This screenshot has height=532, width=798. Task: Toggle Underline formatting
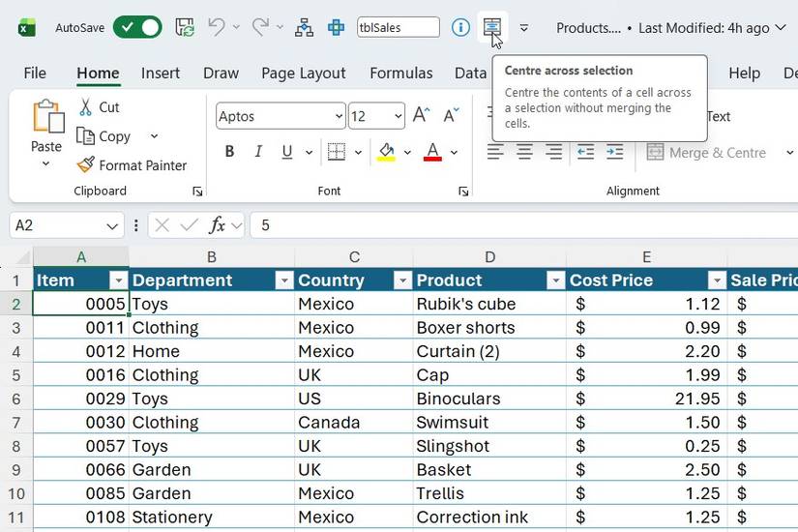[x=287, y=151]
